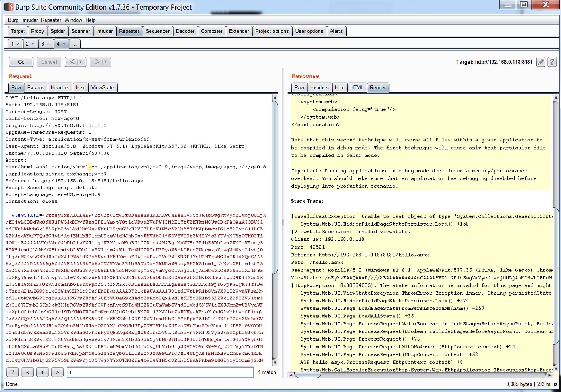Image resolution: width=561 pixels, height=392 pixels.
Task: Show the response HTML tab
Action: 357,87
